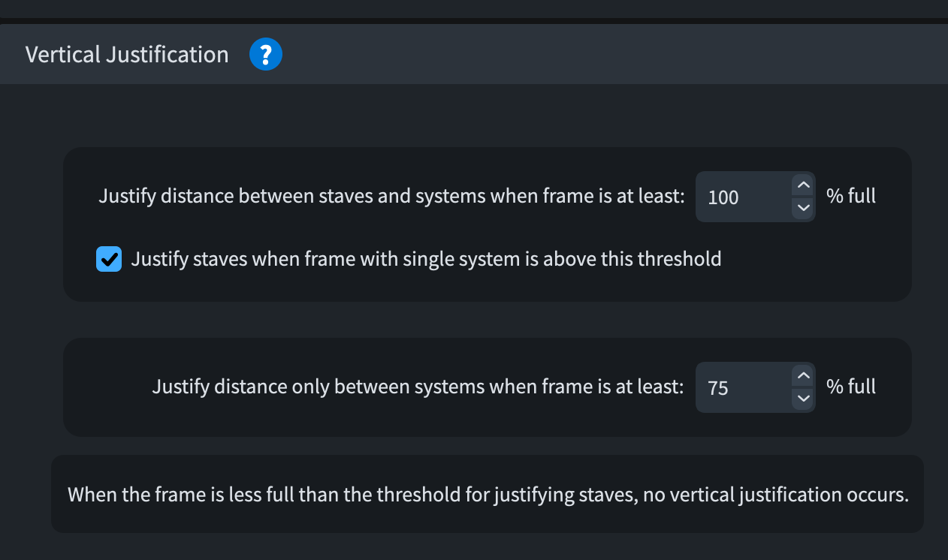Viewport: 948px width, 560px height.
Task: Click "% full" beside the 100 field
Action: point(851,197)
